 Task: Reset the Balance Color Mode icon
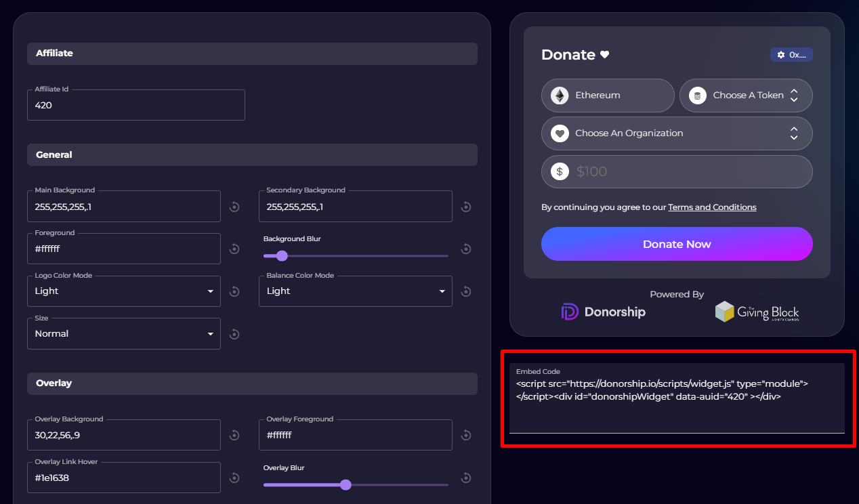pos(466,291)
